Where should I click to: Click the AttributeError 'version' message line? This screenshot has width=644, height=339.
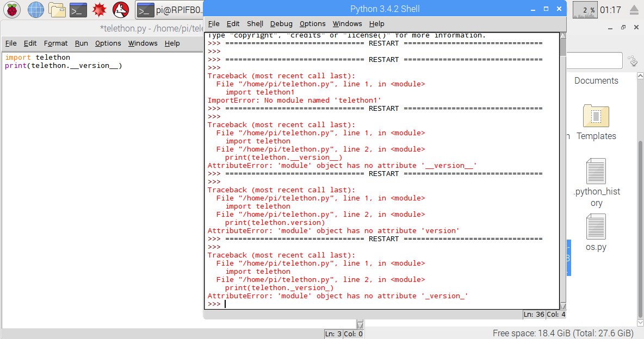[x=333, y=231]
